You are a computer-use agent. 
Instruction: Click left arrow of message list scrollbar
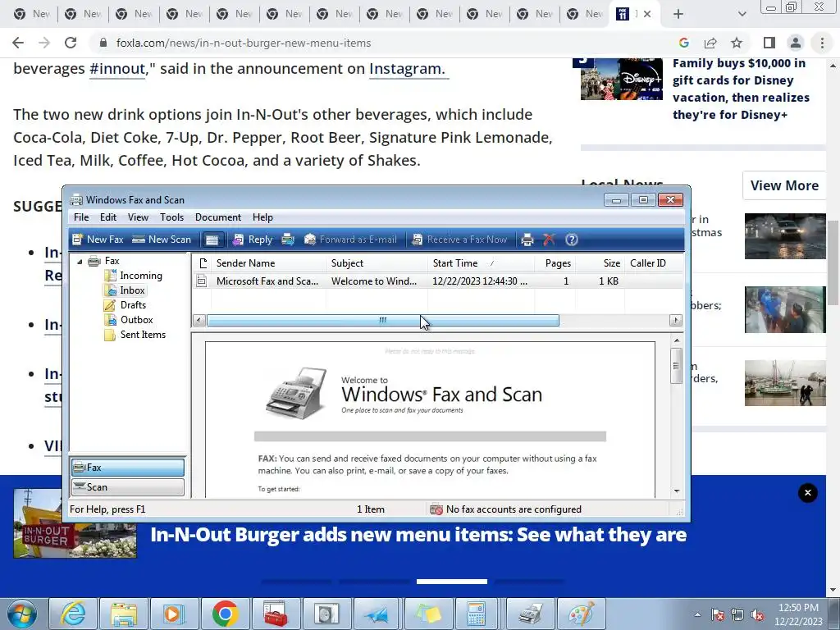(199, 321)
